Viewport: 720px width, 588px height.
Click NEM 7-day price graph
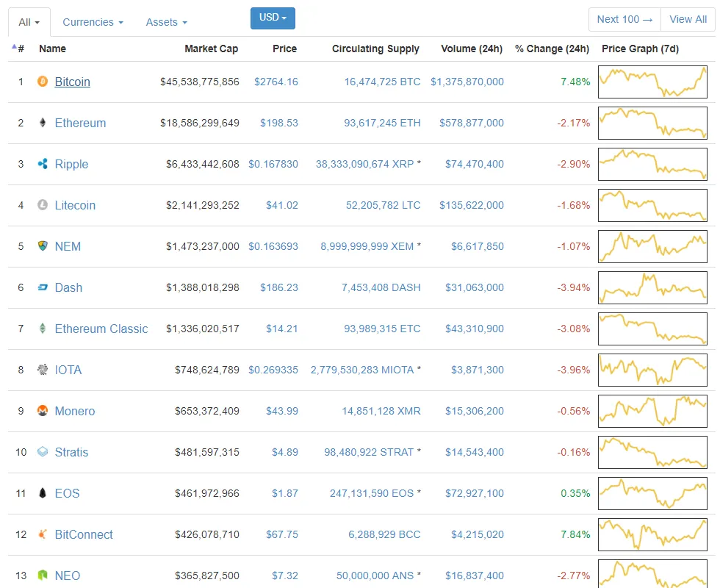click(x=652, y=246)
